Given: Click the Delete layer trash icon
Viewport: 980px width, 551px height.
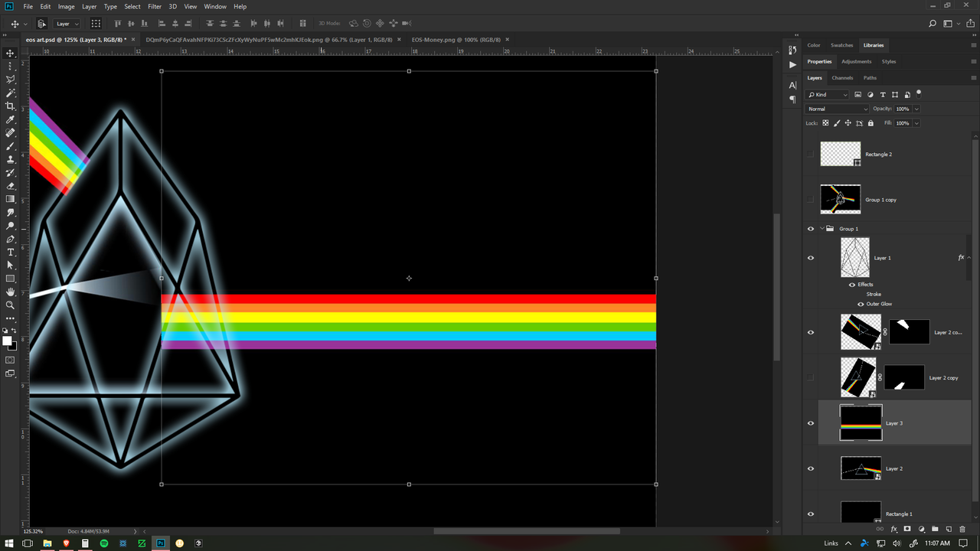Looking at the screenshot, I should tap(962, 529).
